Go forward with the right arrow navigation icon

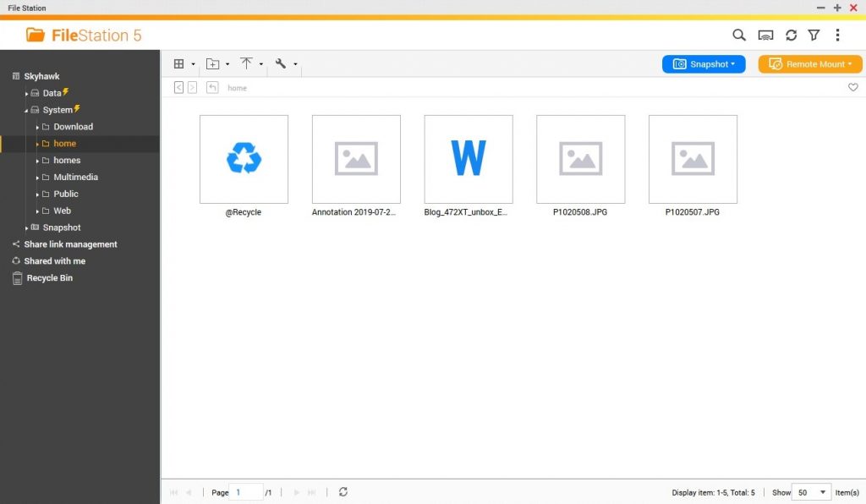pyautogui.click(x=192, y=88)
